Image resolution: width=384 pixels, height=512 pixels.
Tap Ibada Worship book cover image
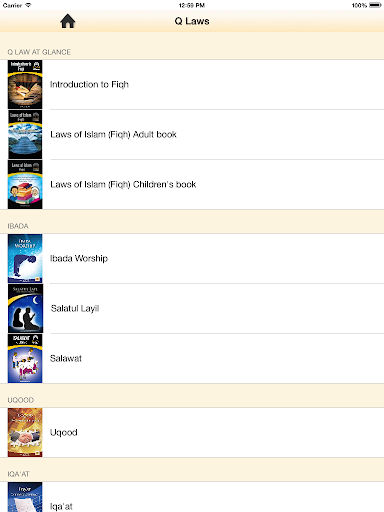pos(25,258)
